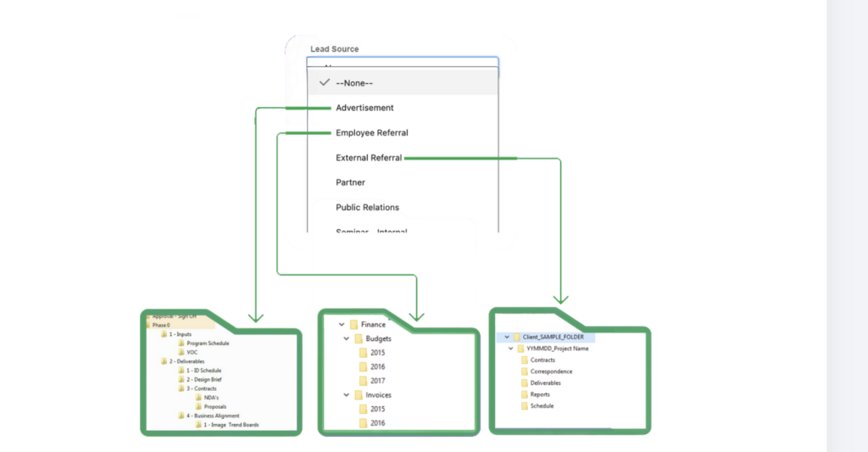Click the Client_SAMPLE_FOLDER folder icon
Screen dimensions: 868x452
pyautogui.click(x=517, y=337)
